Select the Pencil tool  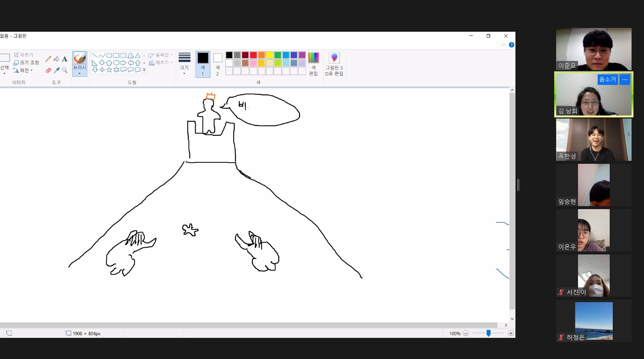coord(48,59)
